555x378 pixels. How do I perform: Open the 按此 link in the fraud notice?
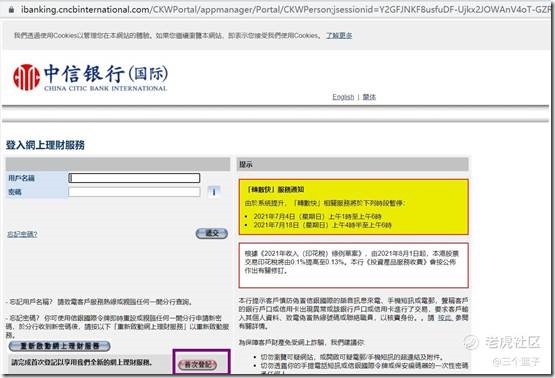point(445,318)
